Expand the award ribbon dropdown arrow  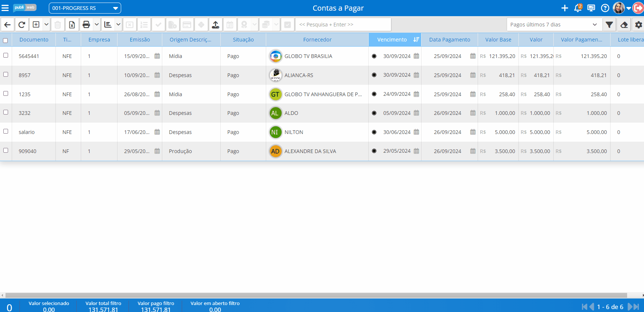point(254,25)
